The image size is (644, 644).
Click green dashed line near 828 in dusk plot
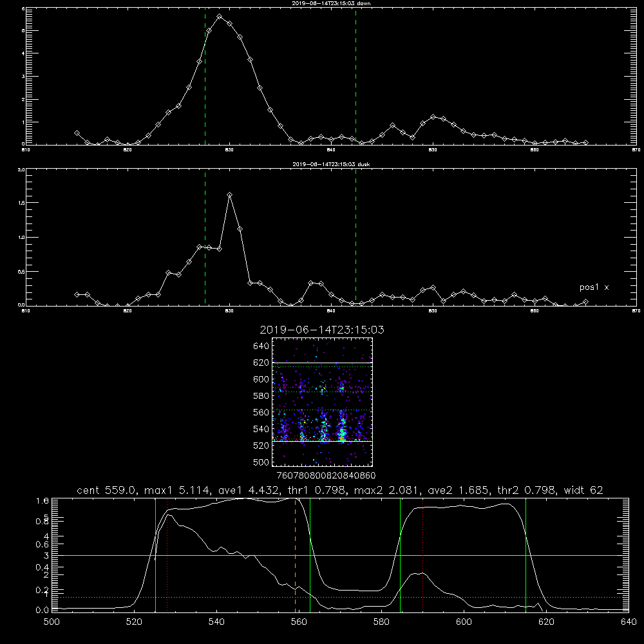point(205,238)
